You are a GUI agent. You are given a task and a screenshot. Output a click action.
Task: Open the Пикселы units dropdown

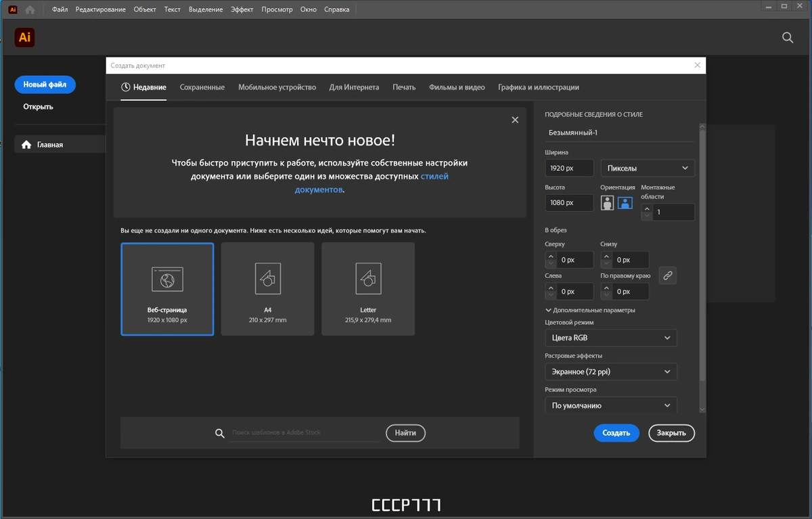[x=648, y=168]
